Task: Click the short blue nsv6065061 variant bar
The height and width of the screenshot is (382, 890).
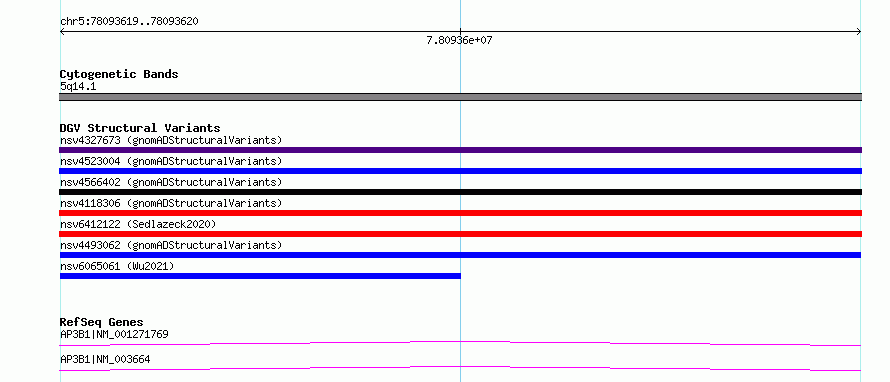Action: [x=260, y=276]
